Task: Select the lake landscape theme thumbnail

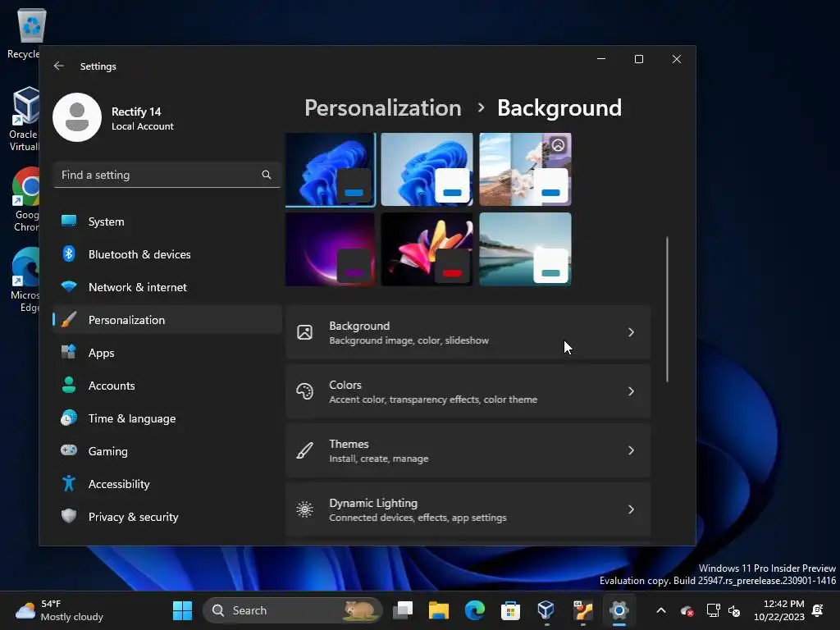Action: point(525,249)
